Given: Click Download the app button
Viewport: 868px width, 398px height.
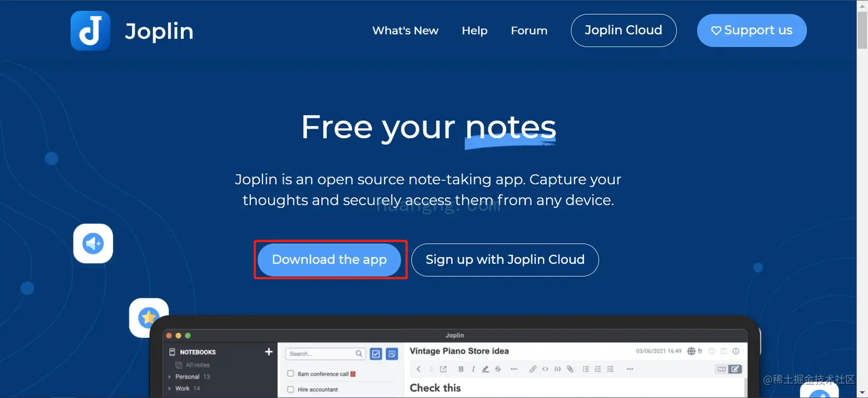Looking at the screenshot, I should tap(330, 260).
